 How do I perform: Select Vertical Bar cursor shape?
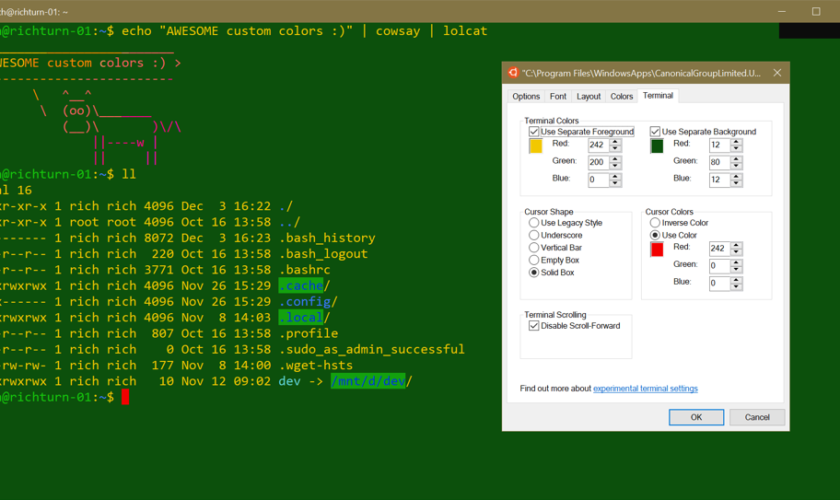pos(534,248)
